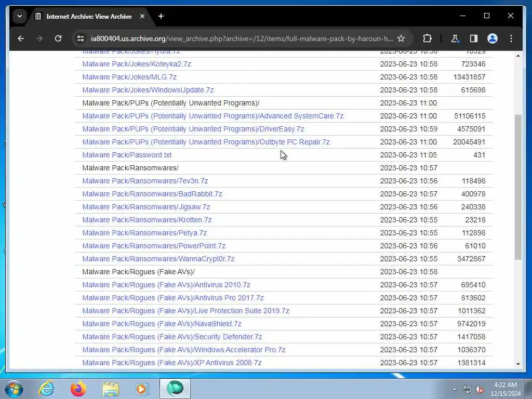Select the Internet Archive: View Archive tab
This screenshot has height=399, width=532.
(x=89, y=16)
